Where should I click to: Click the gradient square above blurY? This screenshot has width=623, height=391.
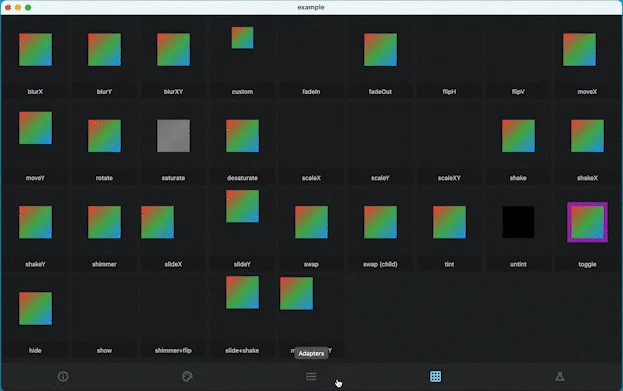[104, 49]
